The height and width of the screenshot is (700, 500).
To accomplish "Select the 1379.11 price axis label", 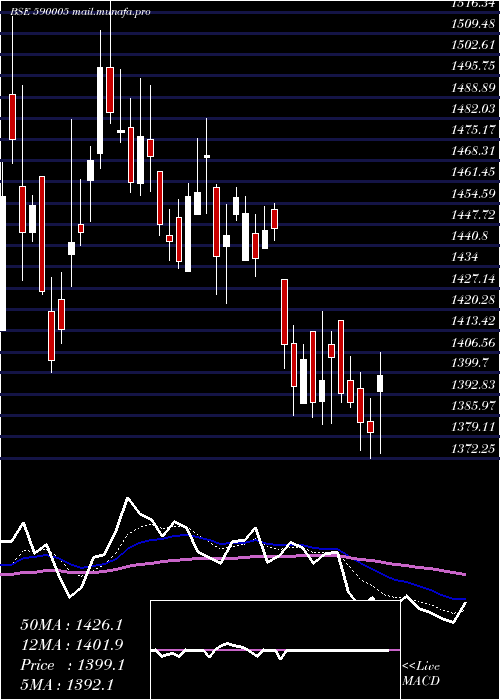I will click(x=473, y=427).
